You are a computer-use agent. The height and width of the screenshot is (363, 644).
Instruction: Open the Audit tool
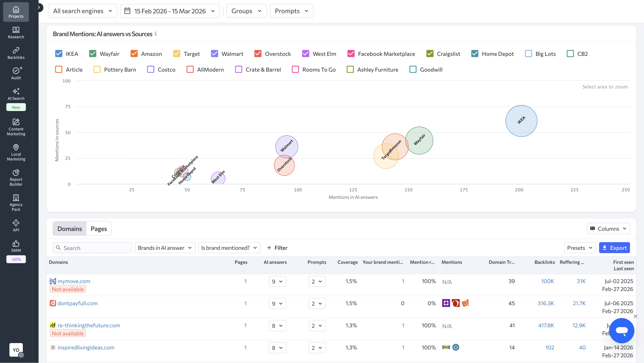(16, 73)
